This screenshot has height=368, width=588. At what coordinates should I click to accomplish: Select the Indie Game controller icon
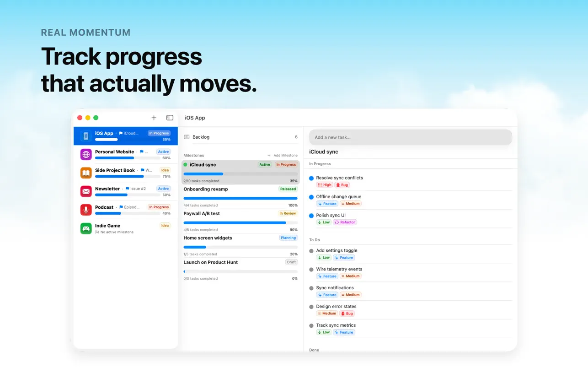click(86, 228)
